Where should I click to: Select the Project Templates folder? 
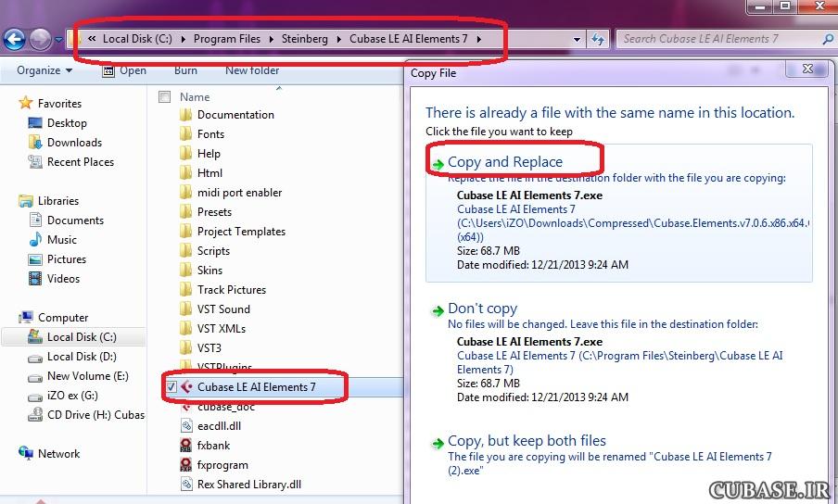coord(241,232)
